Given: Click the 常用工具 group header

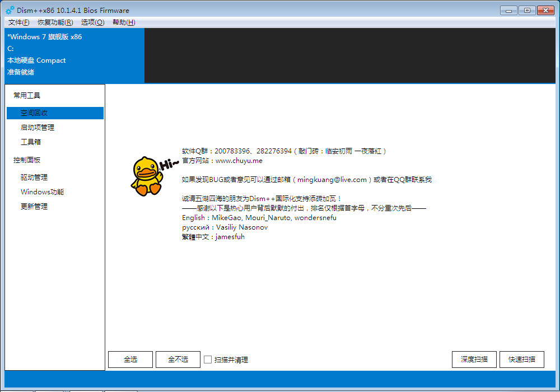Looking at the screenshot, I should click(x=27, y=96).
